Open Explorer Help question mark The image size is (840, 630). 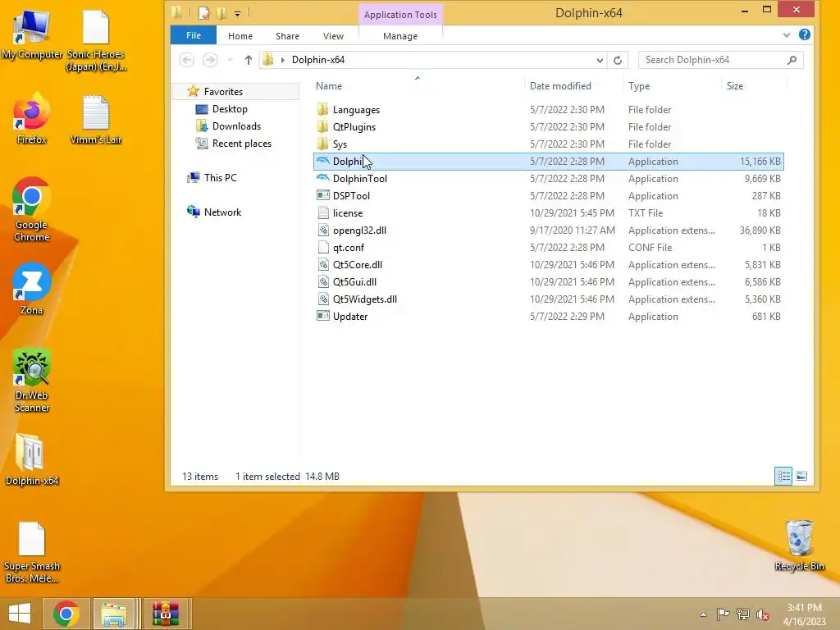tap(804, 34)
